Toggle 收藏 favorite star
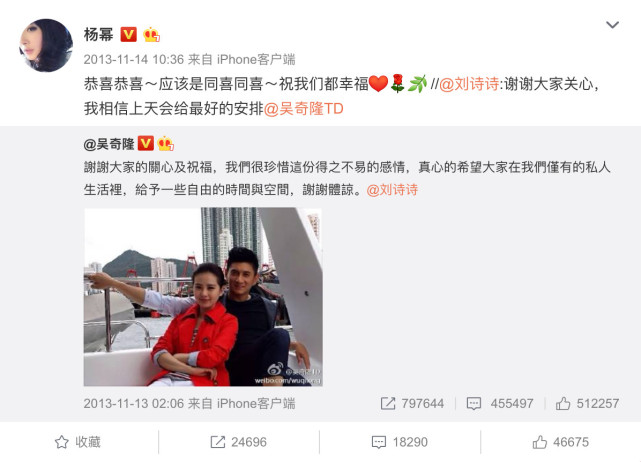641x462 pixels. click(x=78, y=442)
